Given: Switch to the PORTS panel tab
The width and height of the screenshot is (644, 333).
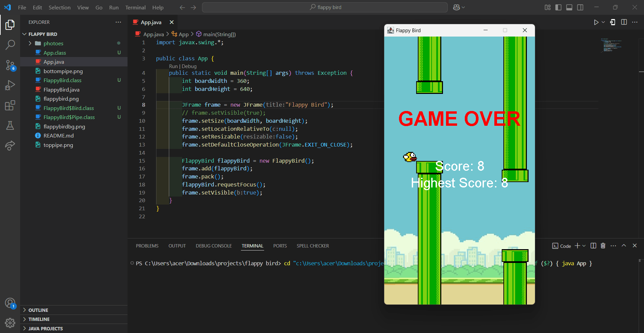Looking at the screenshot, I should [x=280, y=246].
